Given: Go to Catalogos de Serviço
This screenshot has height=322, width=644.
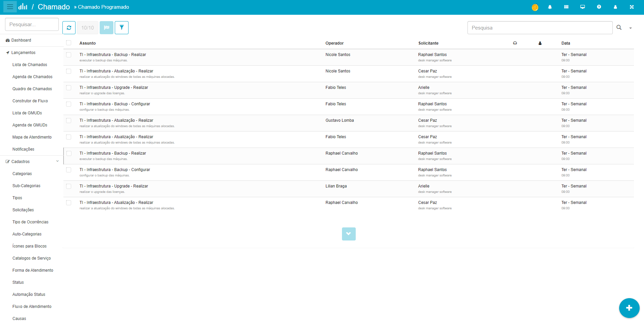Looking at the screenshot, I should pos(32,258).
